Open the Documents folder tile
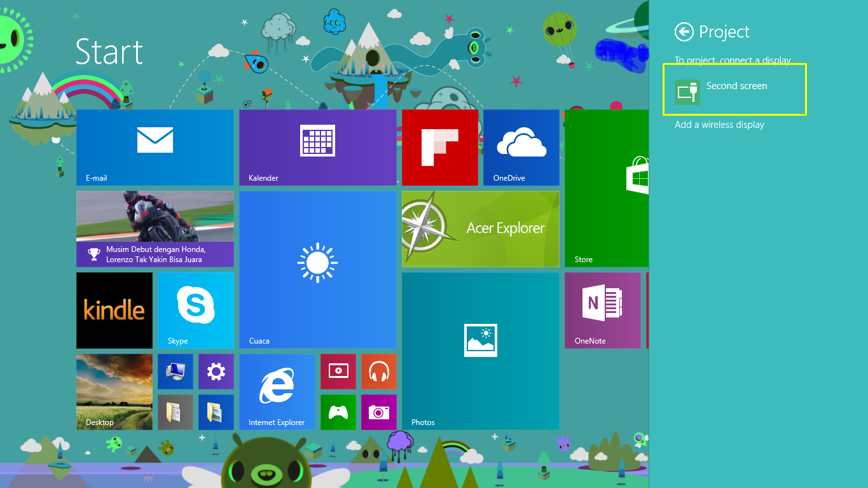This screenshot has width=868, height=488. pos(176,412)
